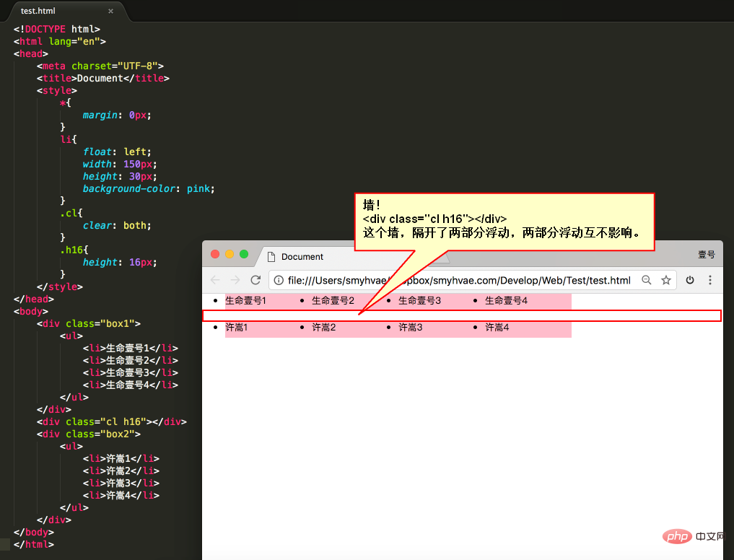The image size is (734, 560).
Task: Click list item 生命壹号3 in browser
Action: pyautogui.click(x=419, y=301)
